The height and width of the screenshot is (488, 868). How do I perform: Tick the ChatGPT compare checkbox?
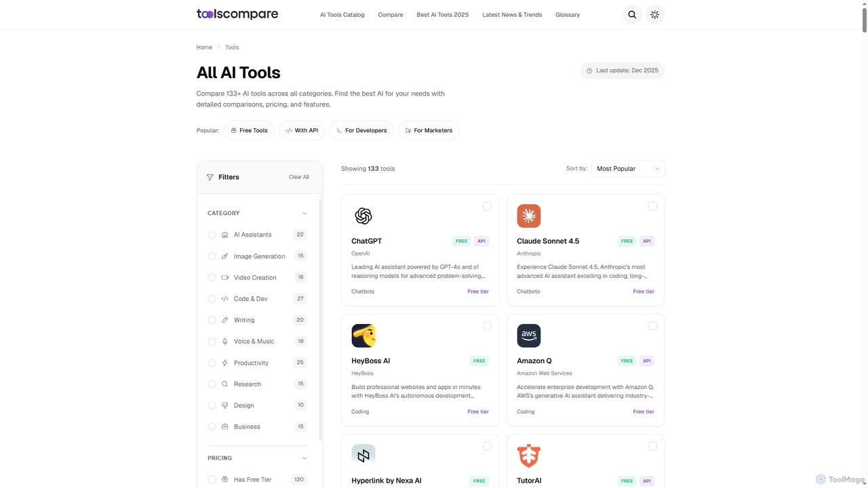(487, 206)
